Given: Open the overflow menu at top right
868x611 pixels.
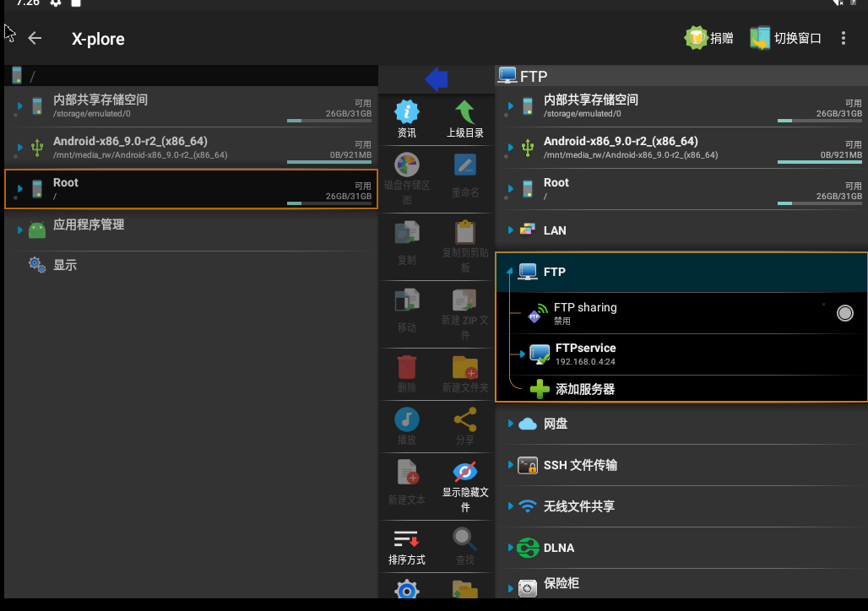Looking at the screenshot, I should click(x=843, y=38).
